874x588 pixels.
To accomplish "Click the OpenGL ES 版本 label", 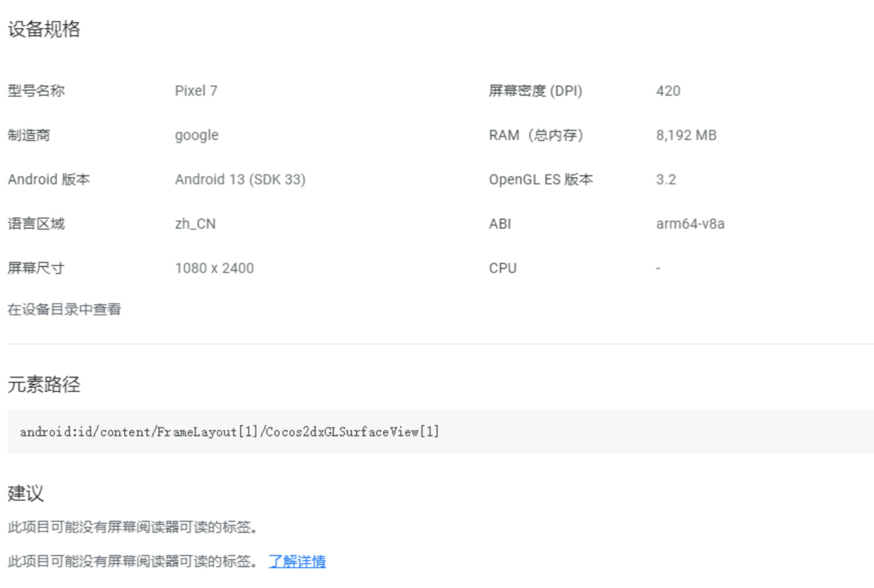I will coord(541,180).
